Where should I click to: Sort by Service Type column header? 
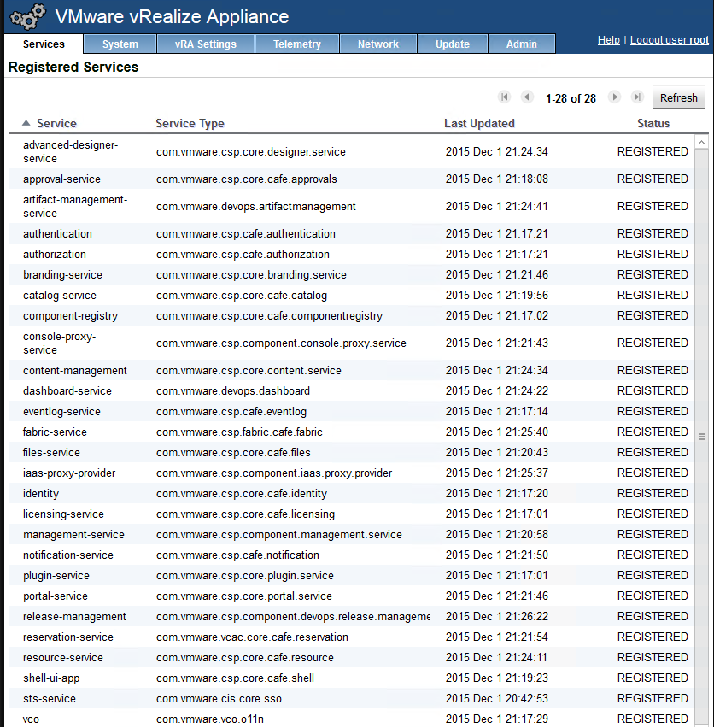(190, 124)
